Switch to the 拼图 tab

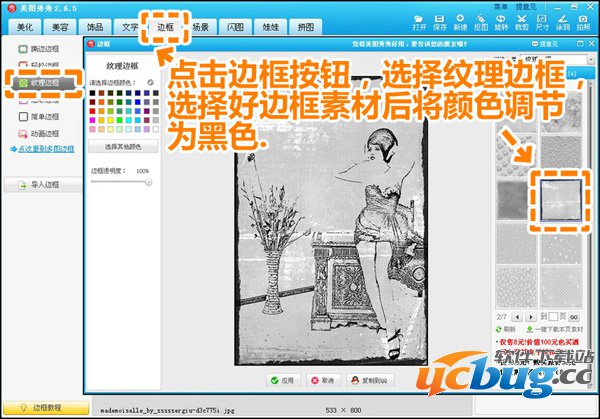click(306, 27)
